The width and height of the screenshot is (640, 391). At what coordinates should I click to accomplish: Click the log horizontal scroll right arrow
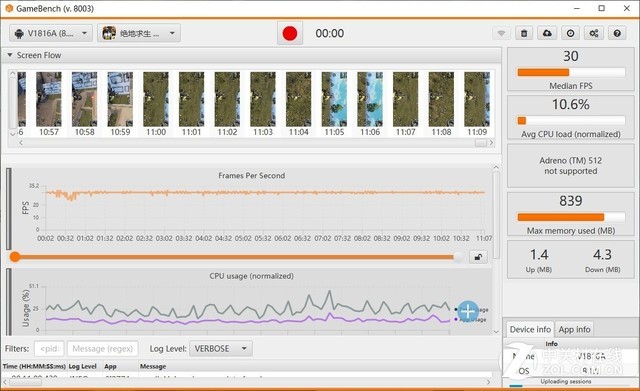(x=489, y=382)
